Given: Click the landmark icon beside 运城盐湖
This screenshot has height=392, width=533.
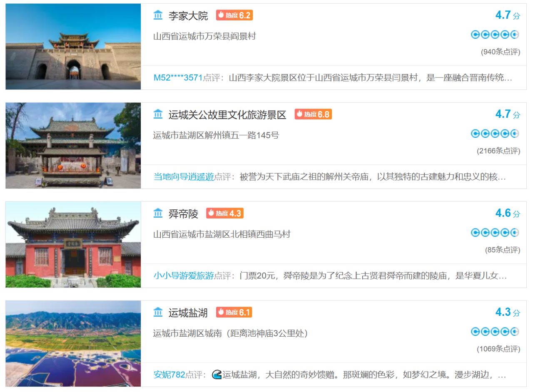Looking at the screenshot, I should tap(158, 313).
